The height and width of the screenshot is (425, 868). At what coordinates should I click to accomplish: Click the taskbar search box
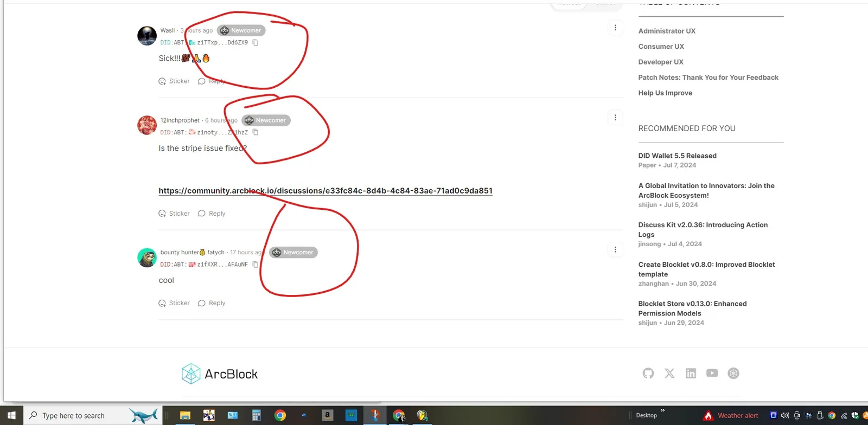[x=92, y=415]
